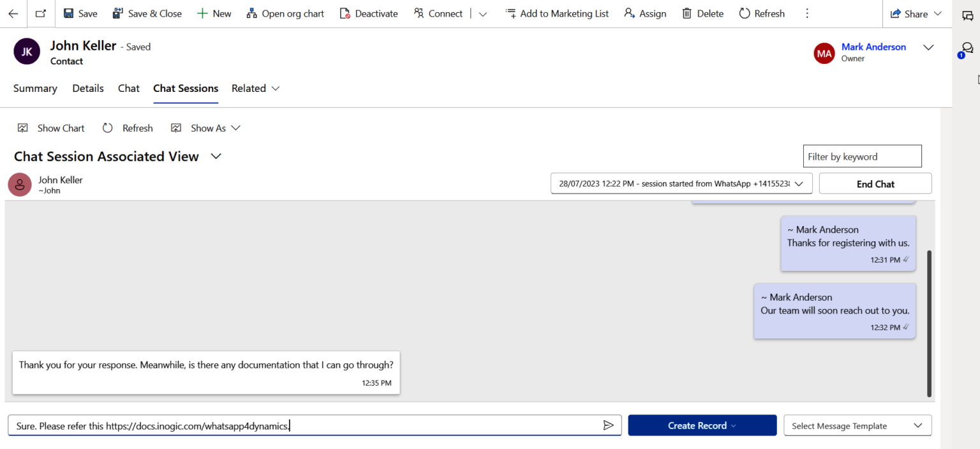Click the Filter by keyword field
This screenshot has width=980, height=449.
click(x=861, y=156)
